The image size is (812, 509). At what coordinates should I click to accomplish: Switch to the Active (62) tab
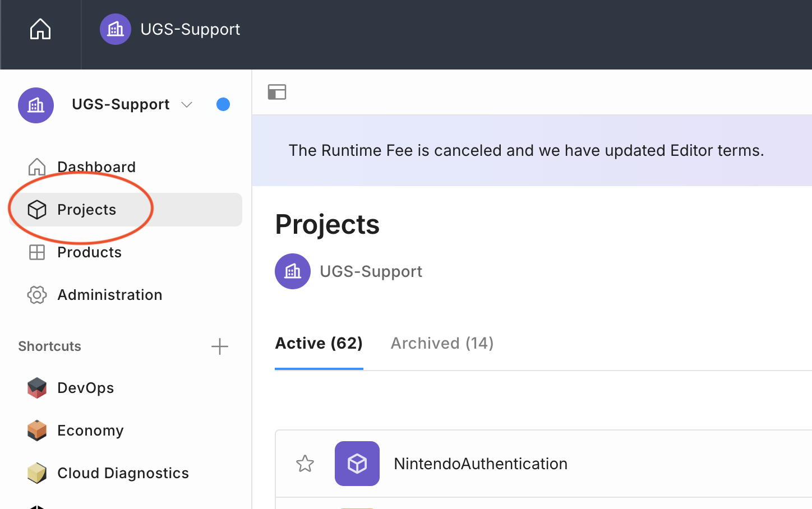[x=319, y=343]
